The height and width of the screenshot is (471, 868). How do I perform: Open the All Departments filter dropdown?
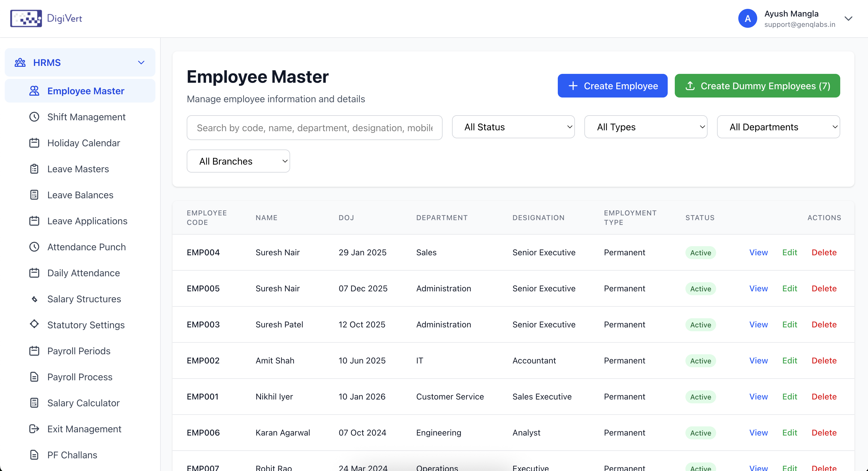point(778,127)
